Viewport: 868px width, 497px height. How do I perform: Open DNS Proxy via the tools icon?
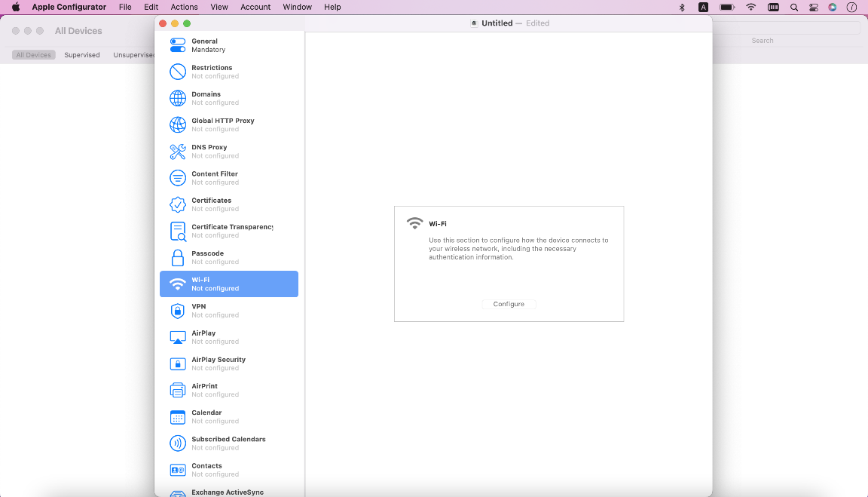[x=178, y=152]
